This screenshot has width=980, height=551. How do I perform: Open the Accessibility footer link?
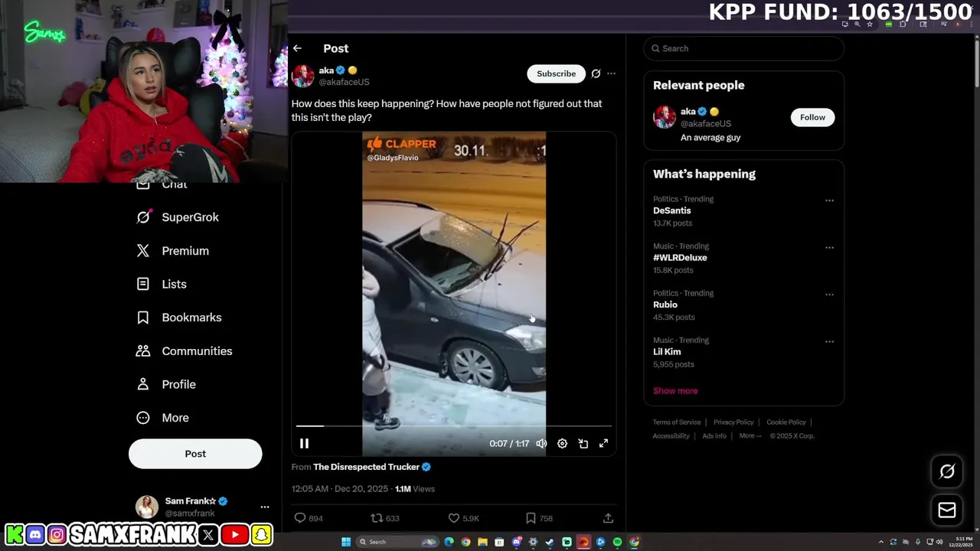(x=671, y=436)
